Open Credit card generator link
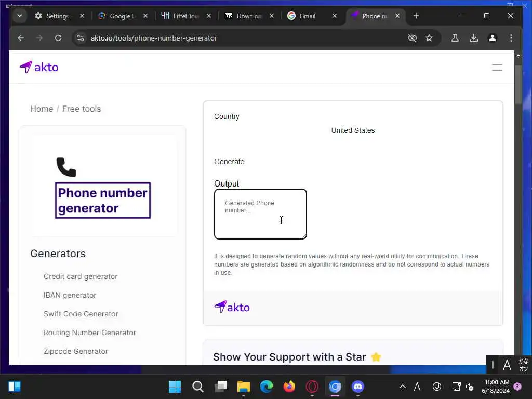Image resolution: width=532 pixels, height=399 pixels. (81, 276)
